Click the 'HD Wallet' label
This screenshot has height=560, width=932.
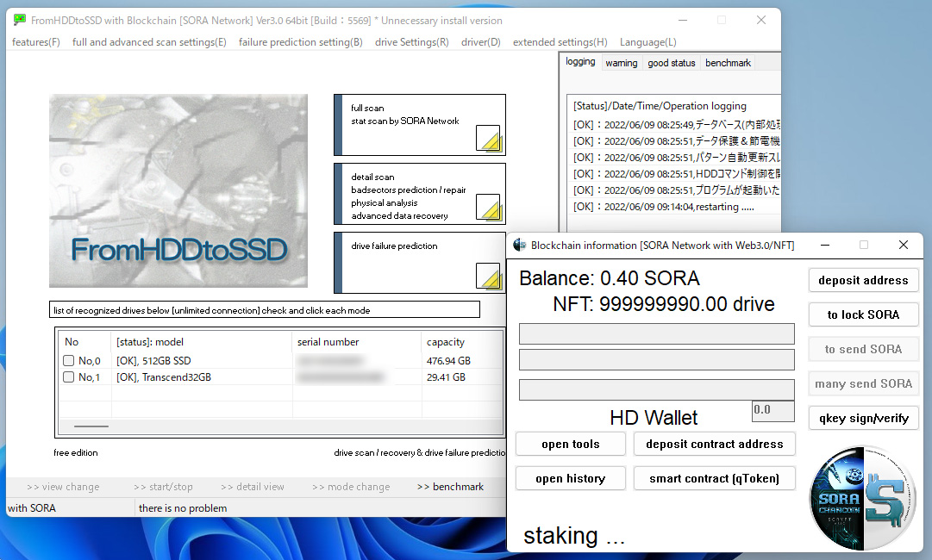coord(654,418)
